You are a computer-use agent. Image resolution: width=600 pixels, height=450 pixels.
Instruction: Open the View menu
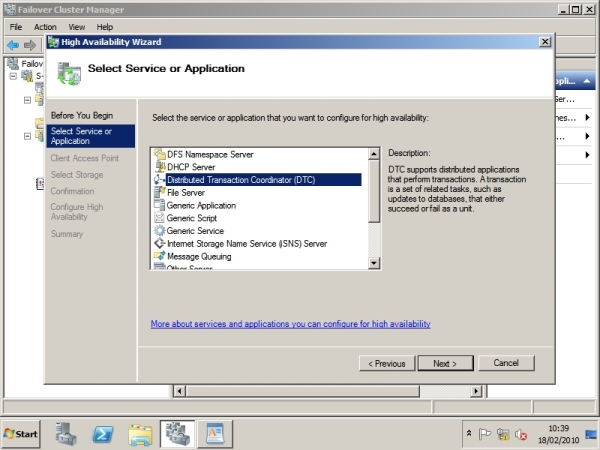click(77, 27)
